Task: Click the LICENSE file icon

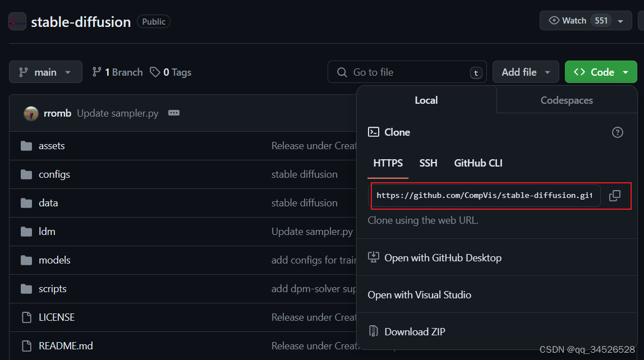Action: (26, 317)
